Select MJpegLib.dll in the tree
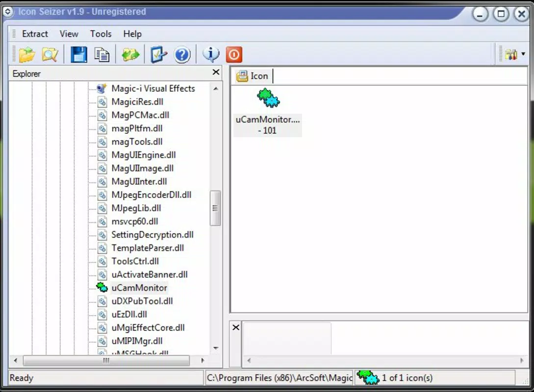This screenshot has height=392, width=534. pyautogui.click(x=136, y=208)
